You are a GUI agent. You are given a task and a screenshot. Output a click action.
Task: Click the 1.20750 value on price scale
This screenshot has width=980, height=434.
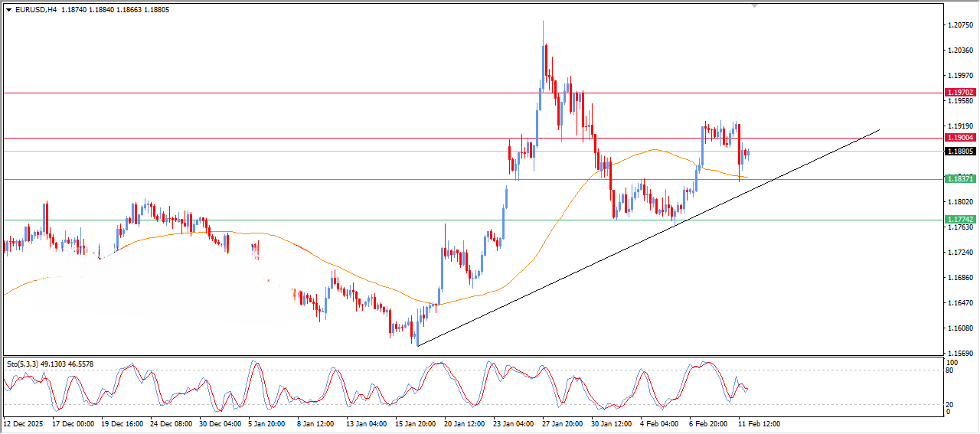[x=960, y=25]
